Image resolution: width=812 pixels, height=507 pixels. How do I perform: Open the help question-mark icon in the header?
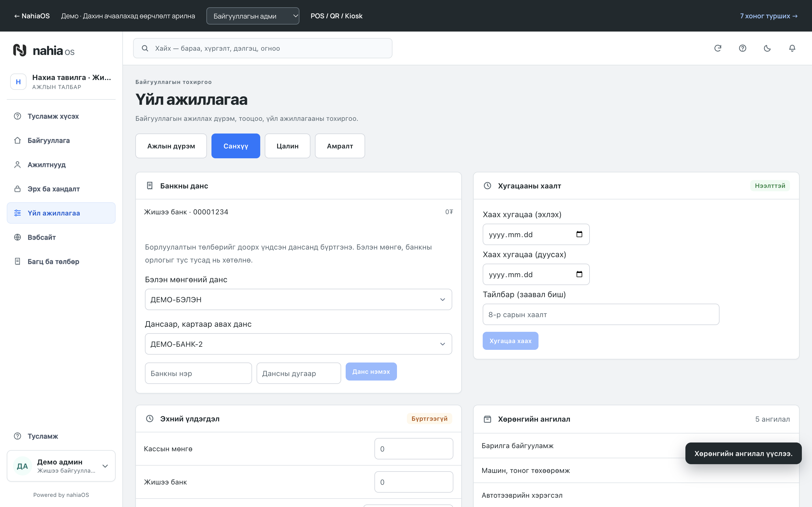pyautogui.click(x=743, y=48)
